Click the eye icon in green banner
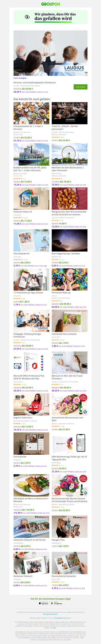This screenshot has width=101, height=644. [27, 17]
